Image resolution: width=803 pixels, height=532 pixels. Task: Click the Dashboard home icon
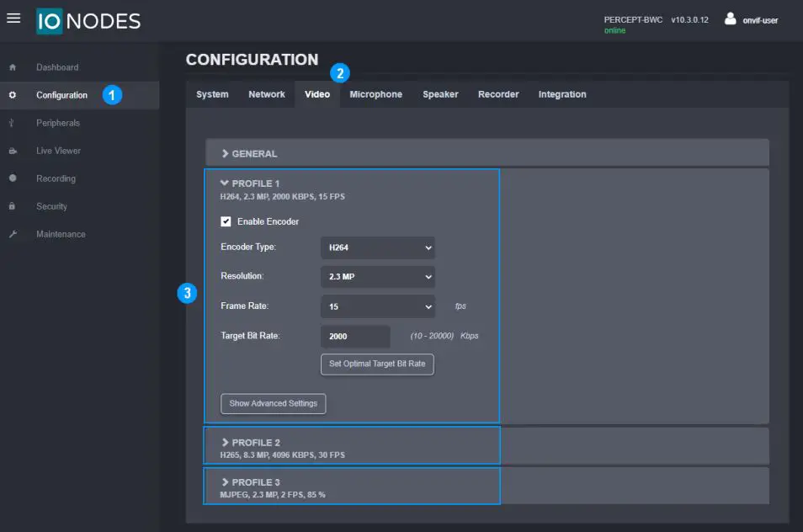13,67
